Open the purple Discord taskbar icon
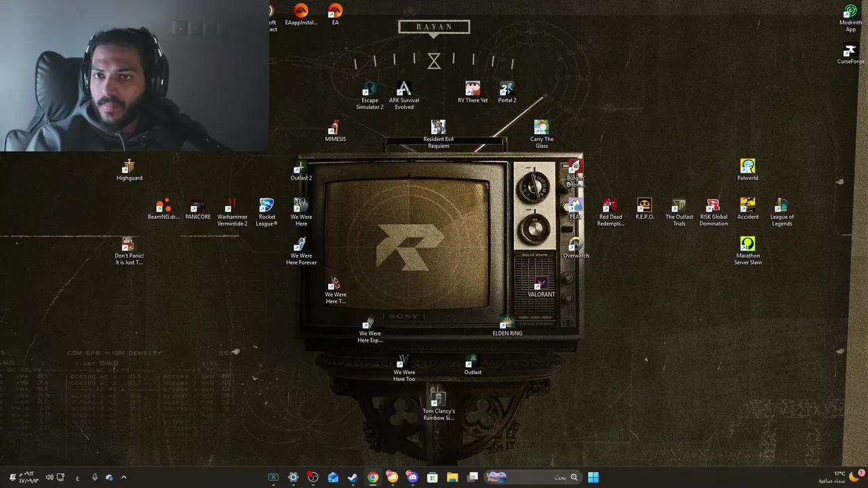868x488 pixels. [412, 477]
